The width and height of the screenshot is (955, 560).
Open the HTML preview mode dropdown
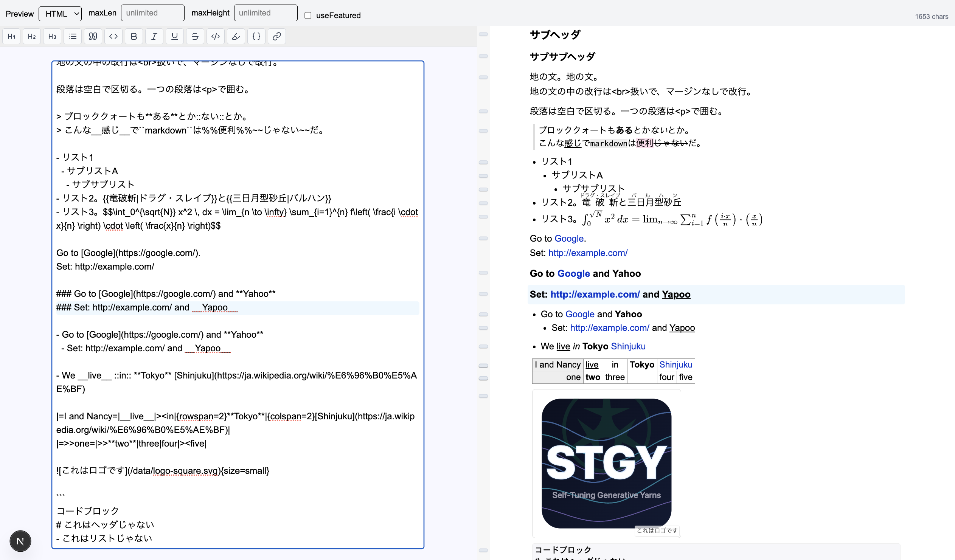click(60, 14)
